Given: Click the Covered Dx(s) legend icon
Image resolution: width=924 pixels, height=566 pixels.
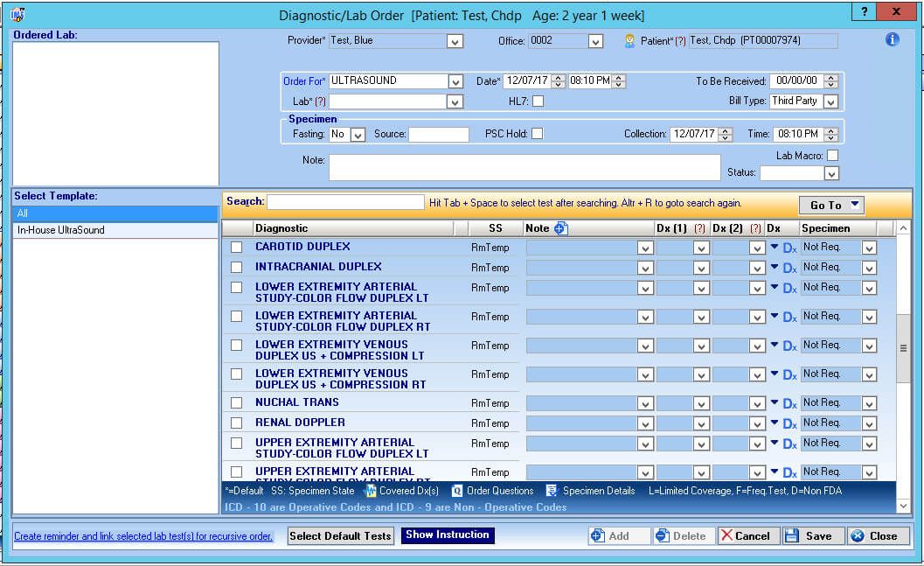Looking at the screenshot, I should point(370,491).
